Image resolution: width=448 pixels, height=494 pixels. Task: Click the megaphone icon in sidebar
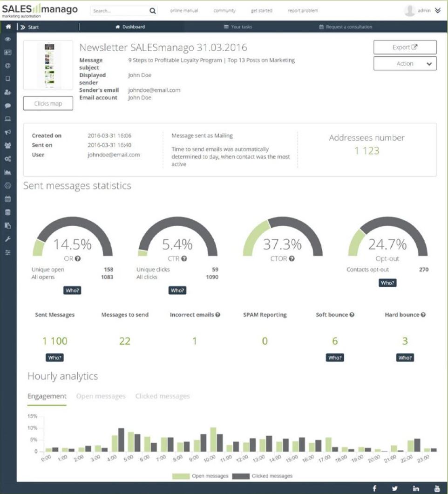[8, 132]
